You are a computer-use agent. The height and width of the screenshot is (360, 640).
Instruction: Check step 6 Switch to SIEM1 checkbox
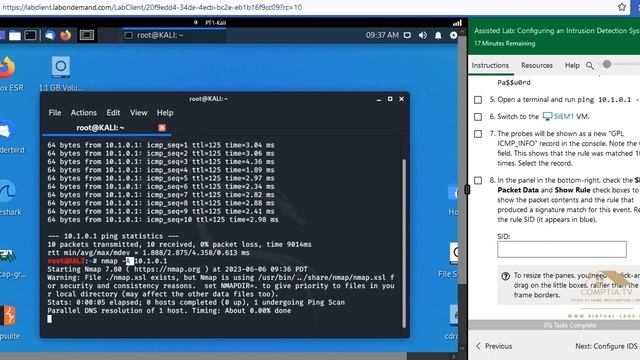click(x=478, y=117)
